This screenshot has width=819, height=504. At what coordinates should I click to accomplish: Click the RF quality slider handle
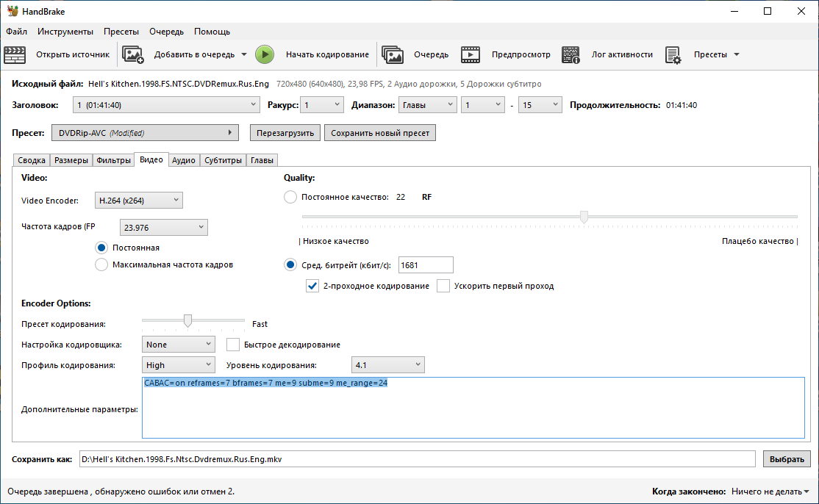(584, 217)
